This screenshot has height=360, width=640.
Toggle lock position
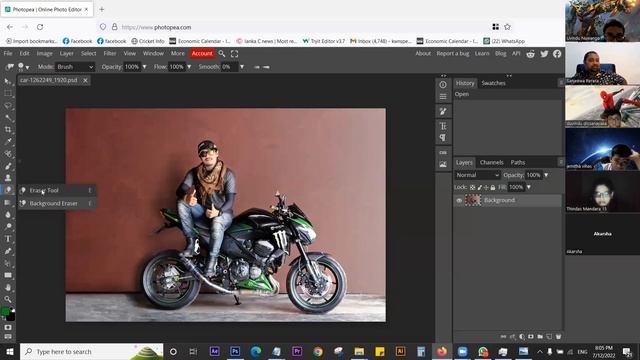[486, 187]
